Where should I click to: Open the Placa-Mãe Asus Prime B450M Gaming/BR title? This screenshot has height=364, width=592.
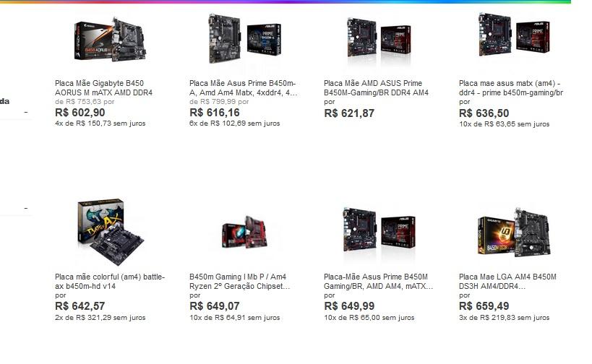[378, 282]
